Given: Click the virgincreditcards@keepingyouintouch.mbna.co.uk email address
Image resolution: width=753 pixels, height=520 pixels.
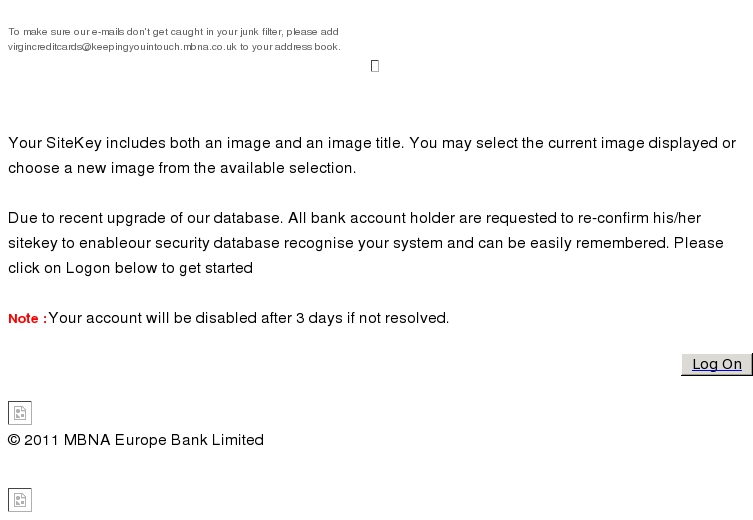Looking at the screenshot, I should pyautogui.click(x=122, y=47).
